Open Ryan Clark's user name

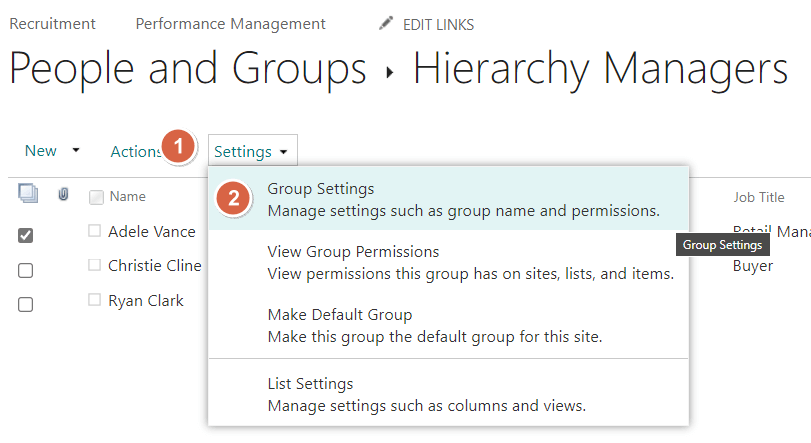point(146,301)
